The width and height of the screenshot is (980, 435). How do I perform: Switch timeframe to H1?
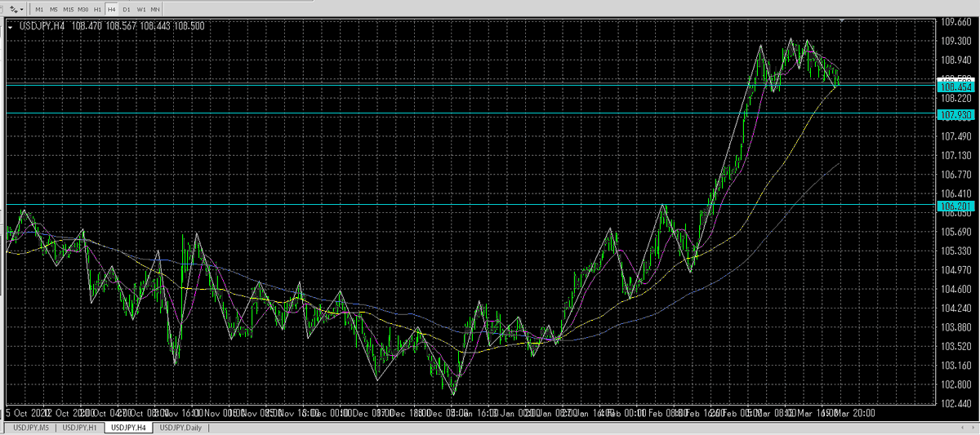tap(98, 8)
